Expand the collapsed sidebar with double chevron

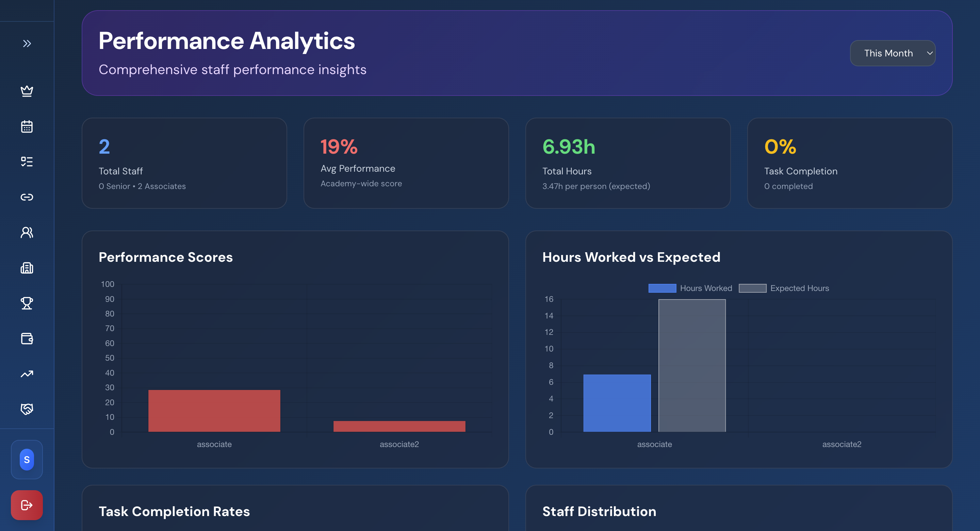(27, 43)
